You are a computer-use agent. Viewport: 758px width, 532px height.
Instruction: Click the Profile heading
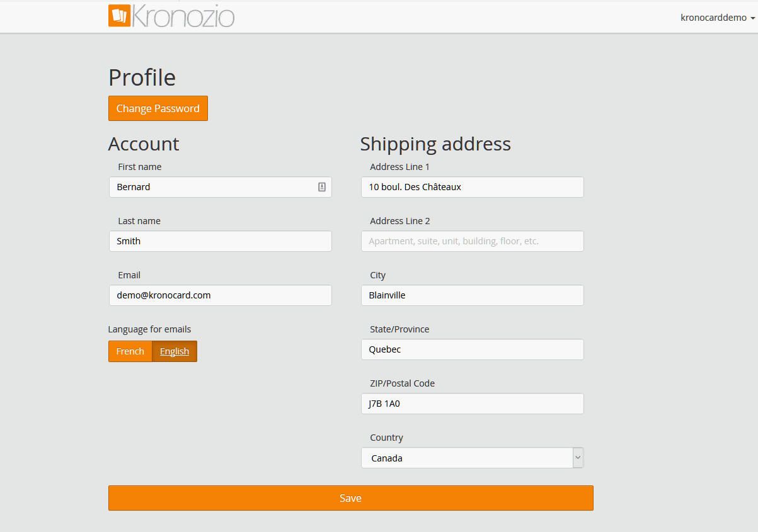[x=142, y=77]
